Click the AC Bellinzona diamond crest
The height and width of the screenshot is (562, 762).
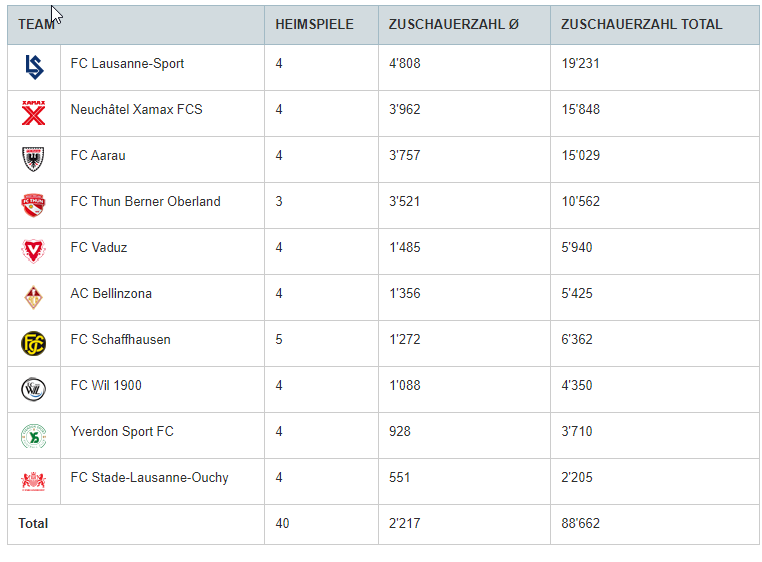click(x=34, y=297)
